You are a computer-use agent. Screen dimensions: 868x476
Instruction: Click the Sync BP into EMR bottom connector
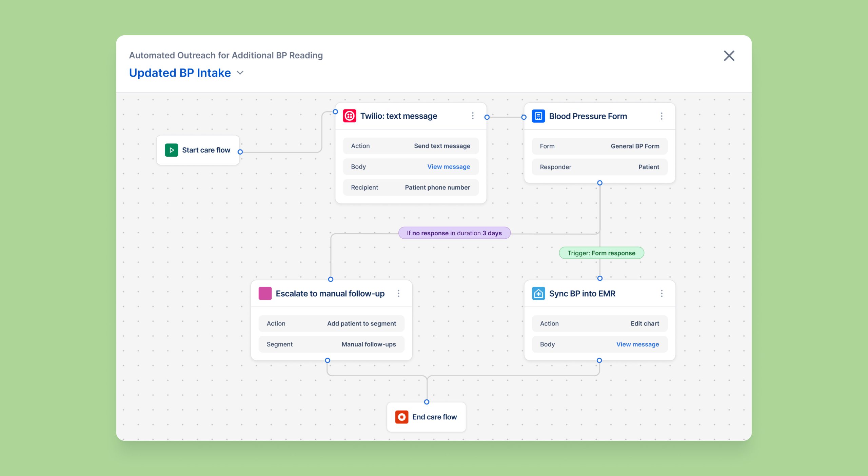599,361
